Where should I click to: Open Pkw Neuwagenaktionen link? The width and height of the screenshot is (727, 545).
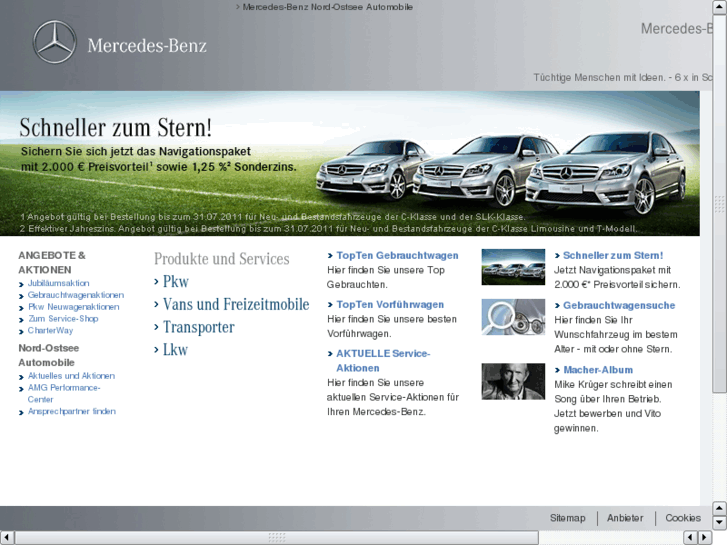(74, 307)
